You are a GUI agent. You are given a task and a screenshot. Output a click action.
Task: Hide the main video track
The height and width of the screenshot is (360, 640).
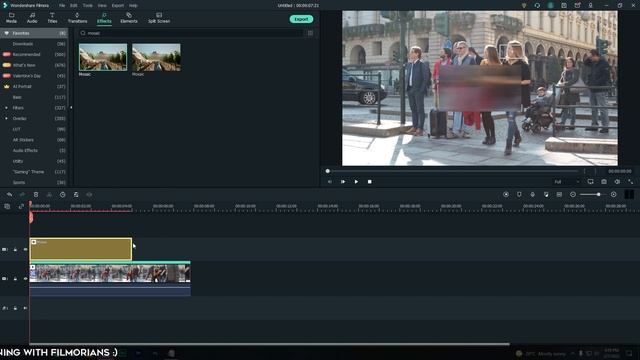pyautogui.click(x=25, y=279)
